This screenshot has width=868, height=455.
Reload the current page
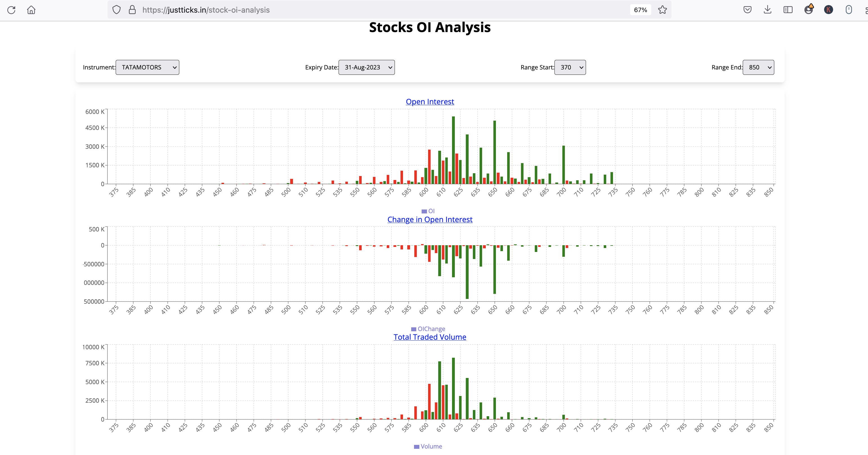click(11, 10)
